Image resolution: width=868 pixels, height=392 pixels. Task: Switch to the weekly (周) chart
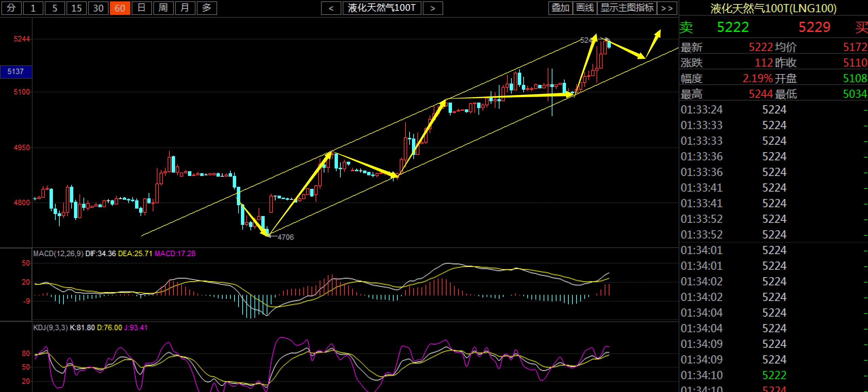pos(163,8)
